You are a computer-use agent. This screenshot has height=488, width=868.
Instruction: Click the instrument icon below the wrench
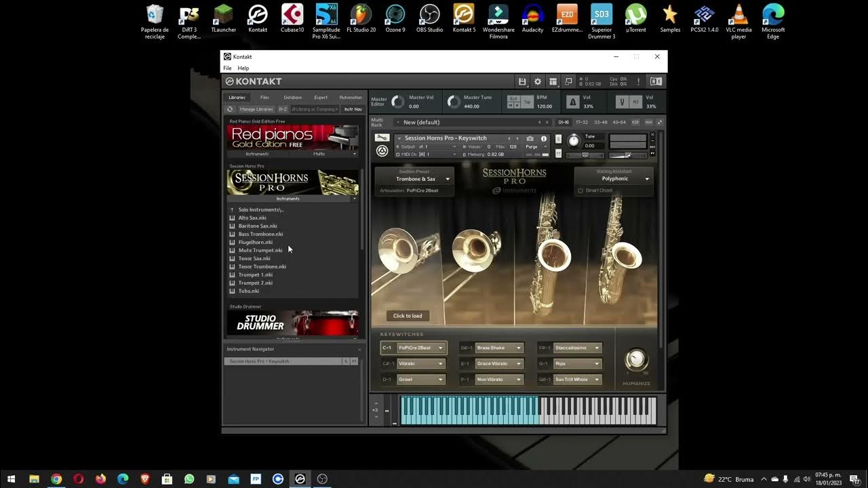pos(382,151)
